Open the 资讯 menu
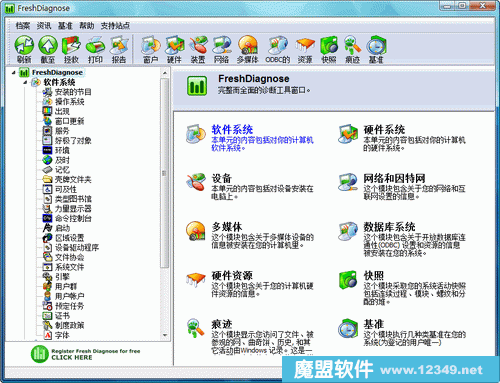Viewport: 500px width, 383px height. [44, 26]
